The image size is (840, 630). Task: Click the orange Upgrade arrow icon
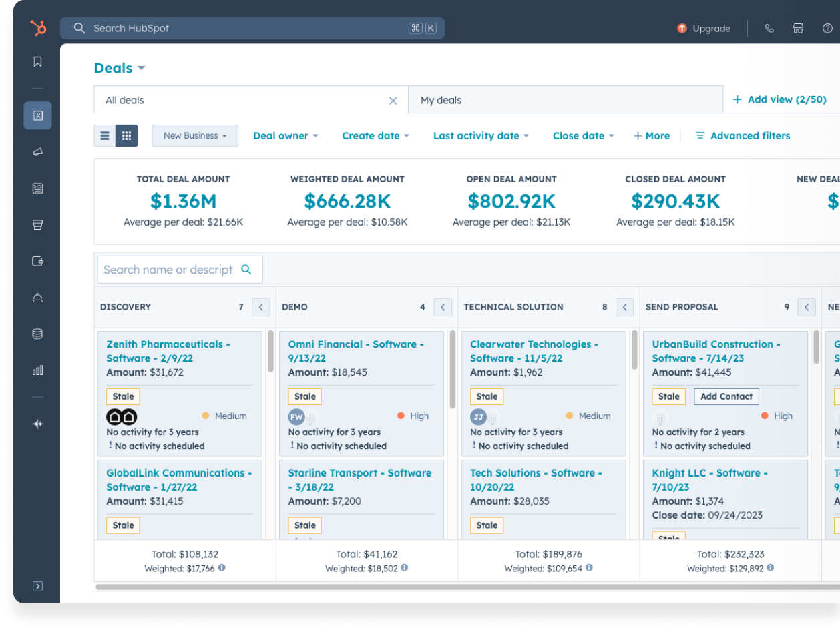pyautogui.click(x=682, y=29)
